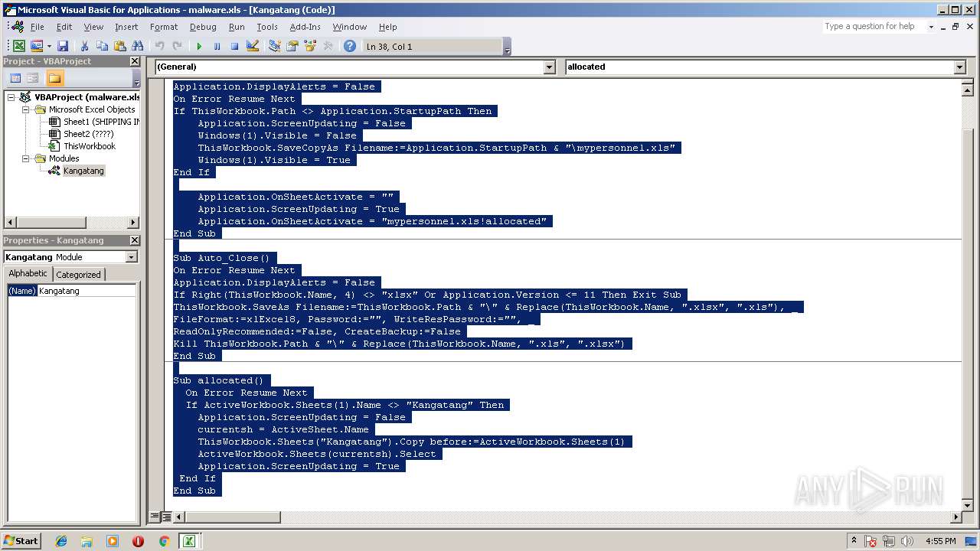The image size is (980, 551).
Task: Expand the Kangatang Module properties dropdown
Action: [132, 257]
